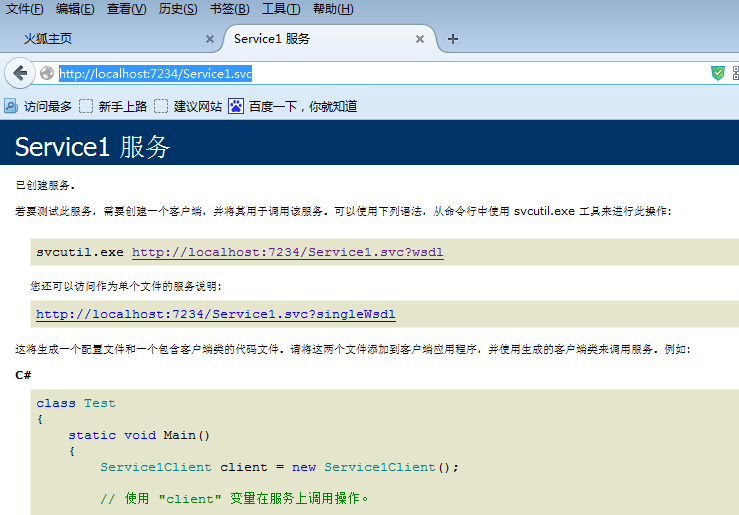Close the Service1 服务 tab

click(419, 39)
